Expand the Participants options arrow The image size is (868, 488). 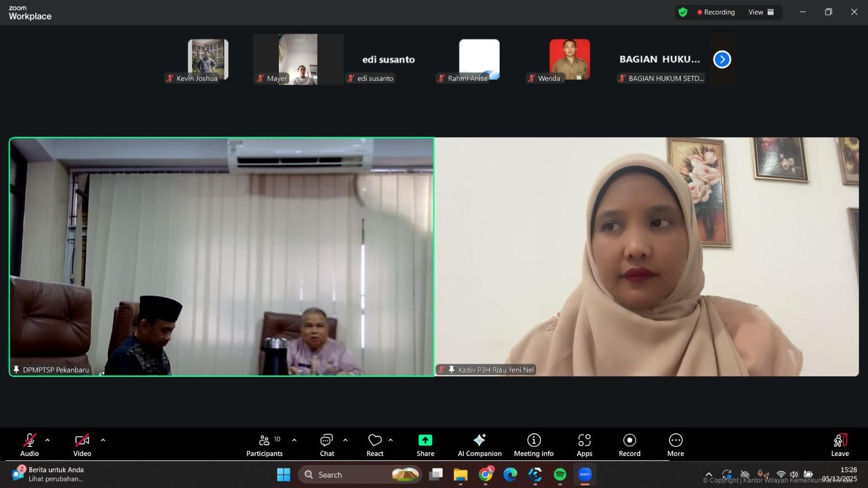294,440
